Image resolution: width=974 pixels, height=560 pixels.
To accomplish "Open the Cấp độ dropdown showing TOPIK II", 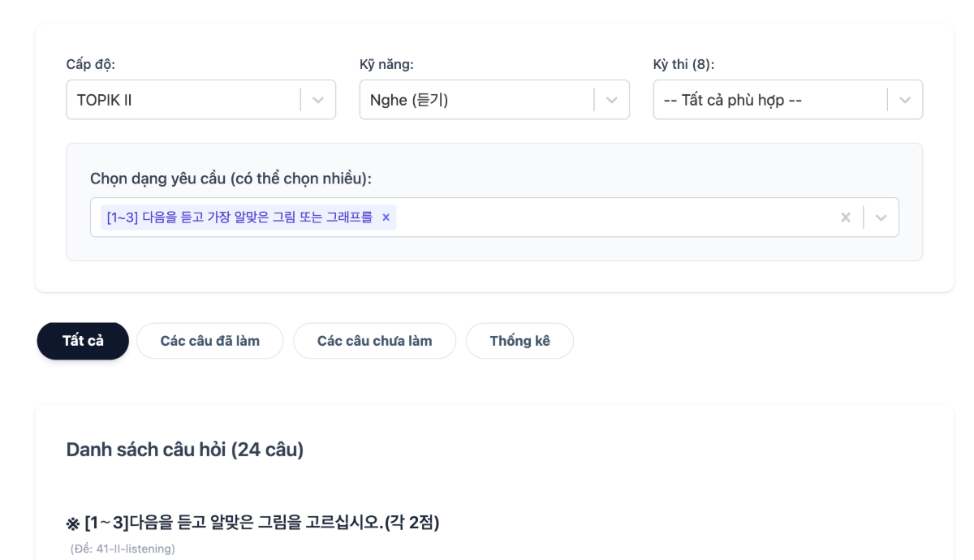I will (x=187, y=100).
